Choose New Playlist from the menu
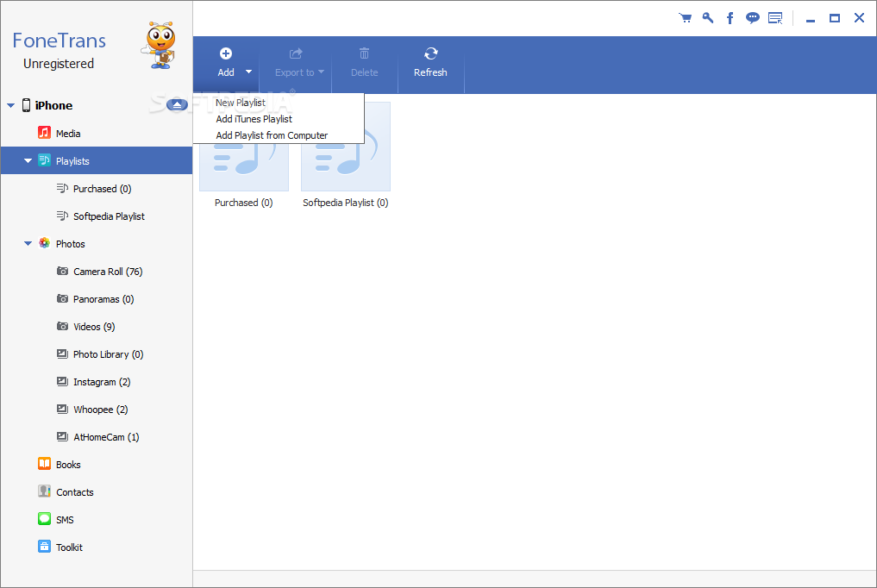Screen dimensions: 877x588 click(x=241, y=103)
